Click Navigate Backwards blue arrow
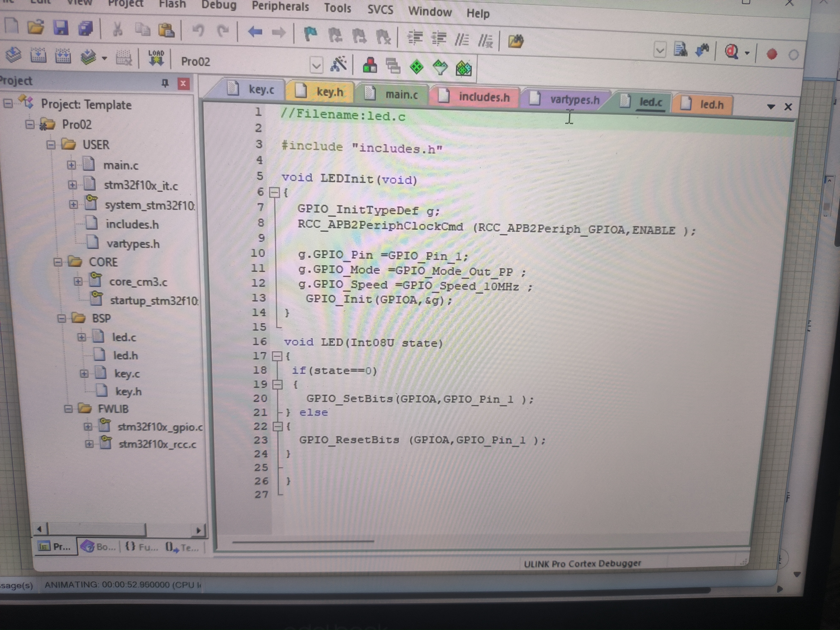840x630 pixels. [x=255, y=32]
